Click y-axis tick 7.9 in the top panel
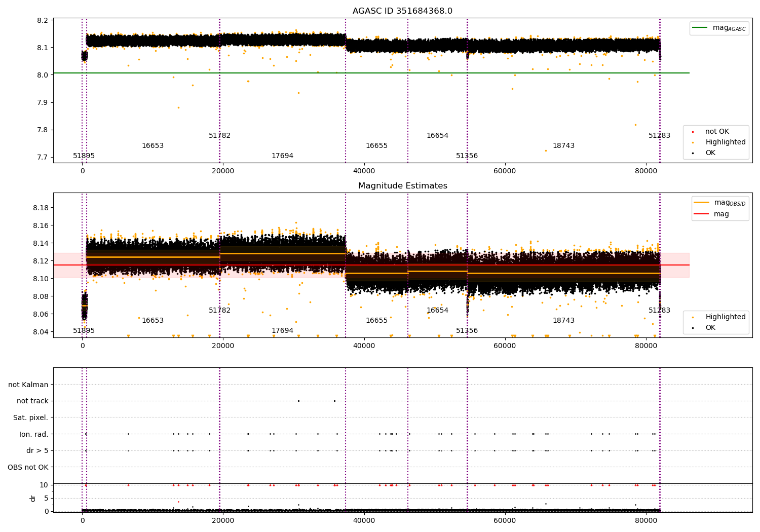Viewport: 760px width, 532px height. click(x=43, y=102)
